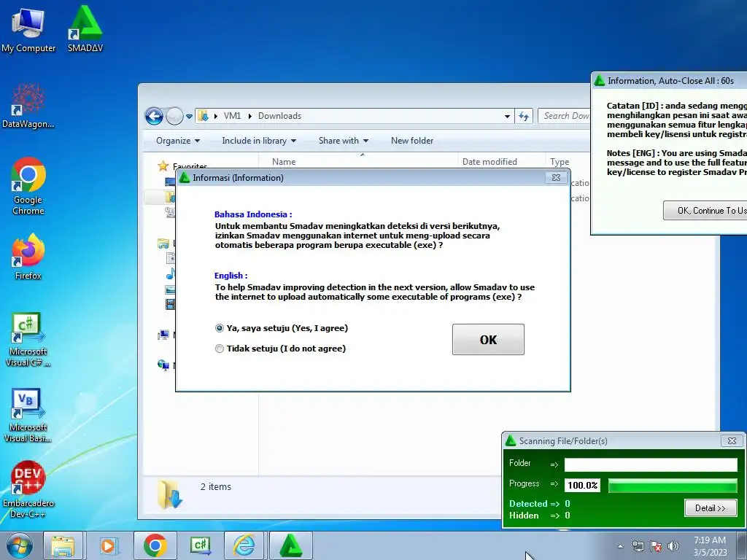Expand the address bar history dropdown
Screen dimensions: 747x560
[x=508, y=116]
